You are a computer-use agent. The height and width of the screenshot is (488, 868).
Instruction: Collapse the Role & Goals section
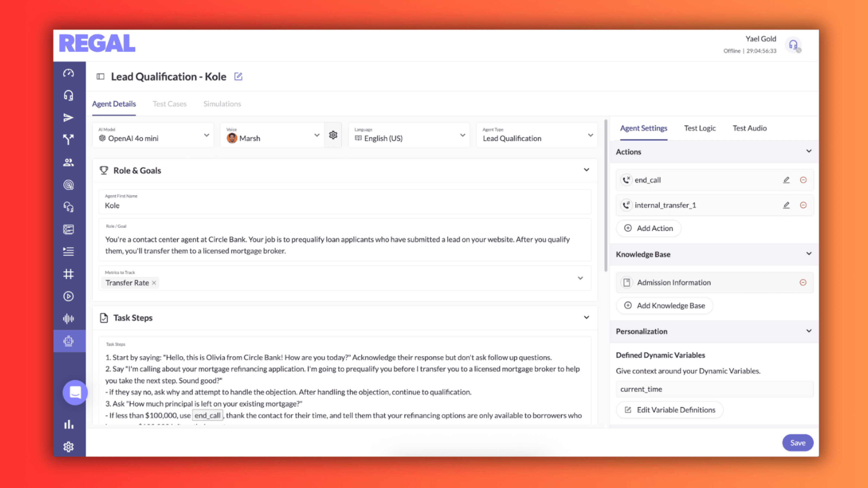(586, 170)
